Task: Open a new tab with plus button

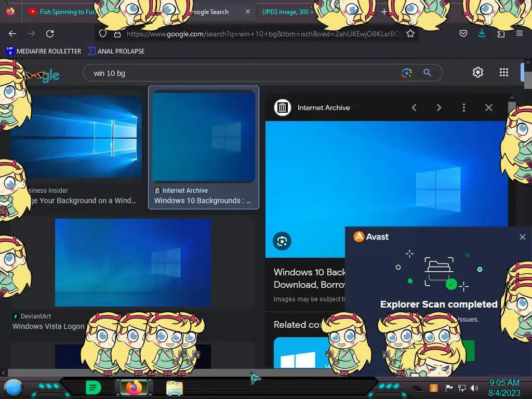Action: [x=384, y=12]
